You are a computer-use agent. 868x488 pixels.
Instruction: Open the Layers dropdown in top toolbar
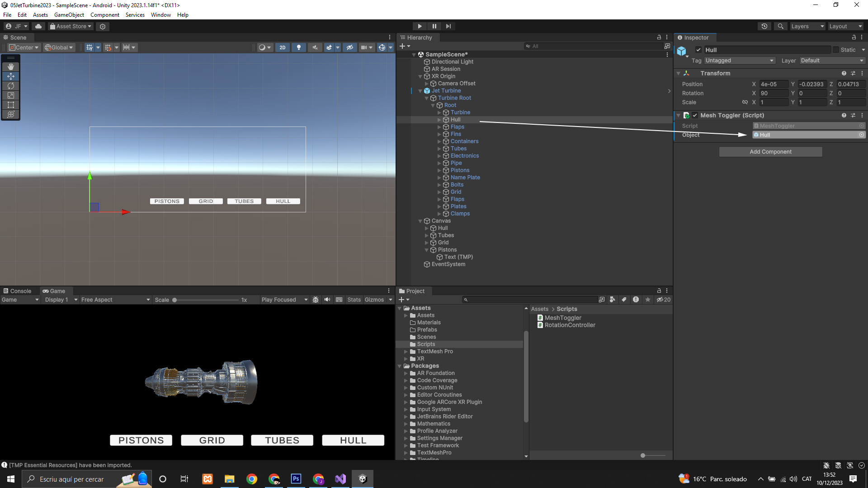(807, 26)
